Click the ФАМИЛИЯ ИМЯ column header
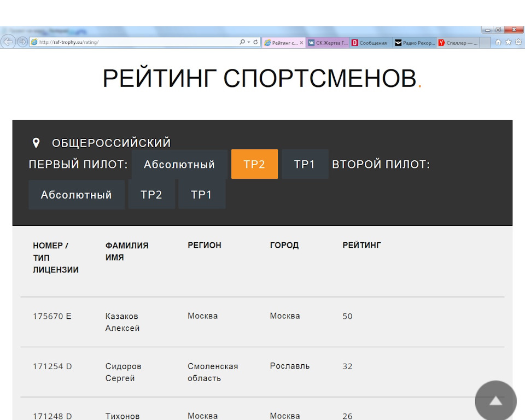 pyautogui.click(x=127, y=252)
